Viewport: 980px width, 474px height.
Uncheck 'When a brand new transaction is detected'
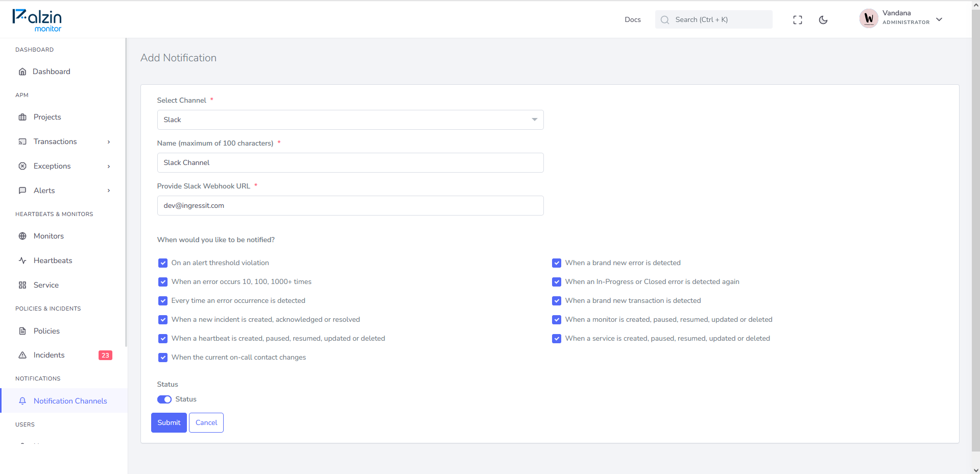click(x=557, y=301)
